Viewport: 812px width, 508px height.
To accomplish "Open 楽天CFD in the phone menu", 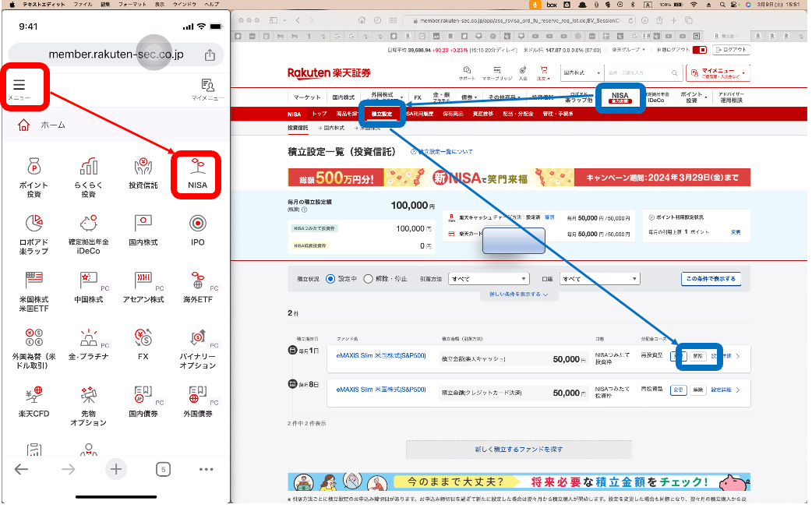I will coord(34,402).
